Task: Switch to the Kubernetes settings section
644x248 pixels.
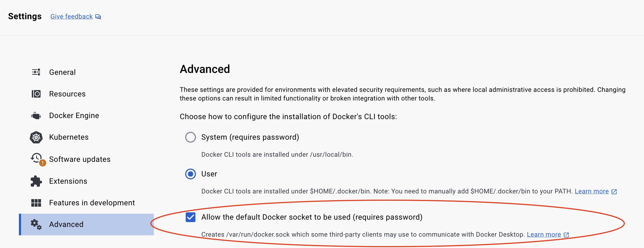Action: point(69,137)
